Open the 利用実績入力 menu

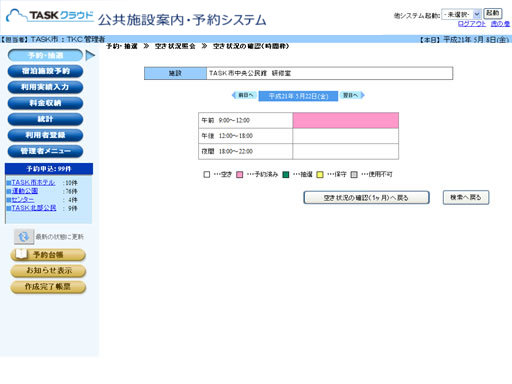point(45,87)
